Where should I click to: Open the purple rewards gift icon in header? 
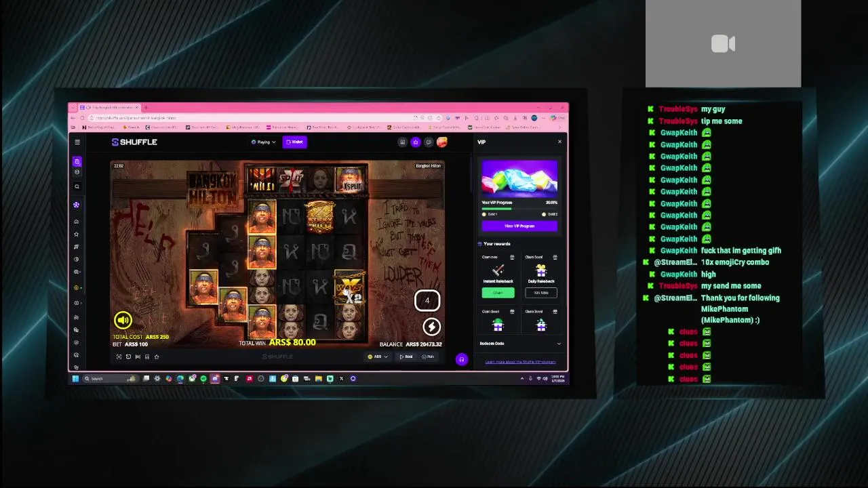416,142
